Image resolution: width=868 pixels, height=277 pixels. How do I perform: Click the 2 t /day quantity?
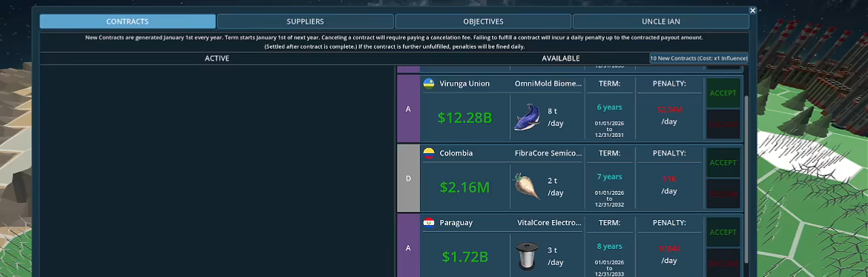(x=555, y=187)
